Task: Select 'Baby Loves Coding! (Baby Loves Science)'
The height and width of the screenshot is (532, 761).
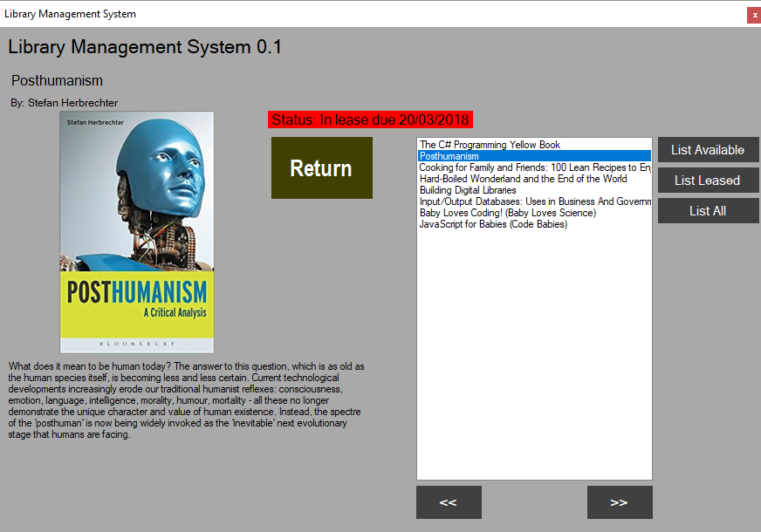Action: 534,213
